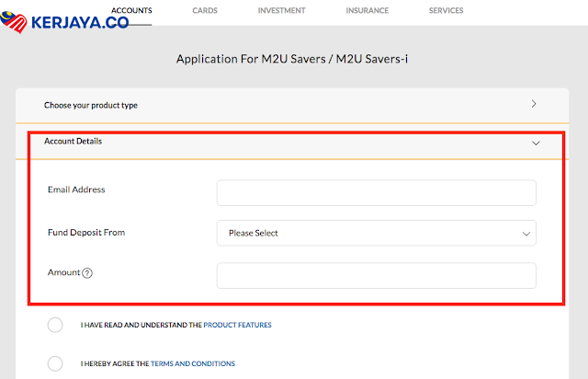Viewport: 588px width, 379px height.
Task: Select the terms and conditions agreement radio button
Action: [55, 363]
